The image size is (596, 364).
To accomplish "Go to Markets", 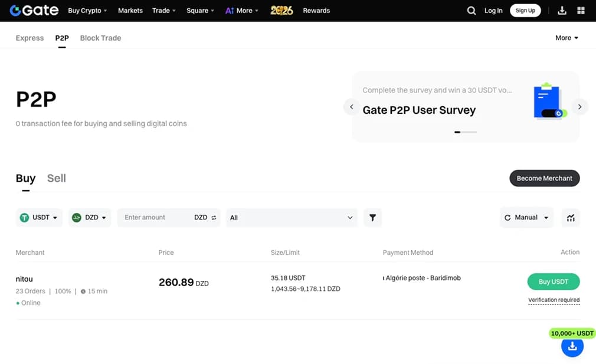I will pos(130,11).
